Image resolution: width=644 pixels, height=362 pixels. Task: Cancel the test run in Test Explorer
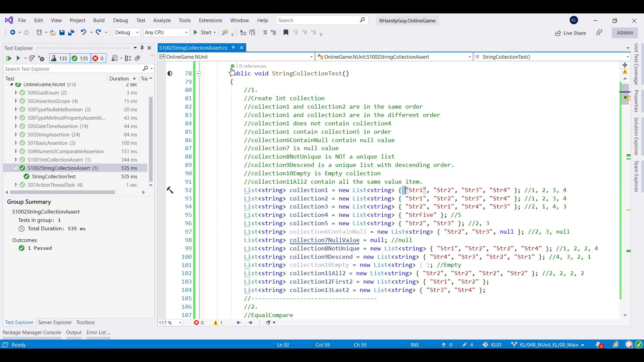(42, 58)
